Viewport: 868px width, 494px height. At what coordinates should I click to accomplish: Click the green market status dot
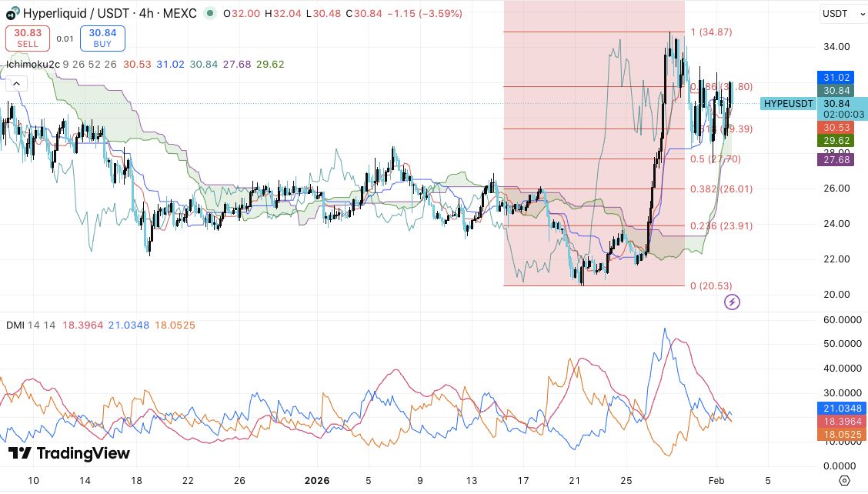point(210,13)
